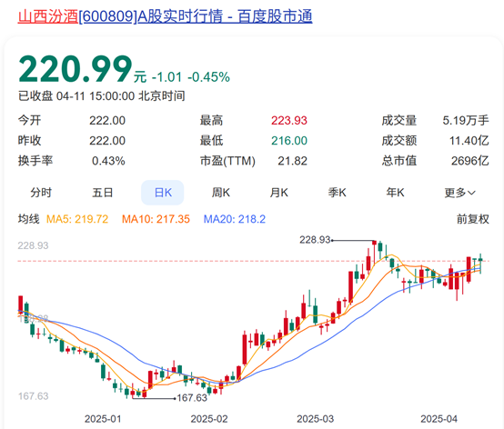The image size is (504, 429).
Task: Click the 2025-01 date axis label
Action: (103, 419)
